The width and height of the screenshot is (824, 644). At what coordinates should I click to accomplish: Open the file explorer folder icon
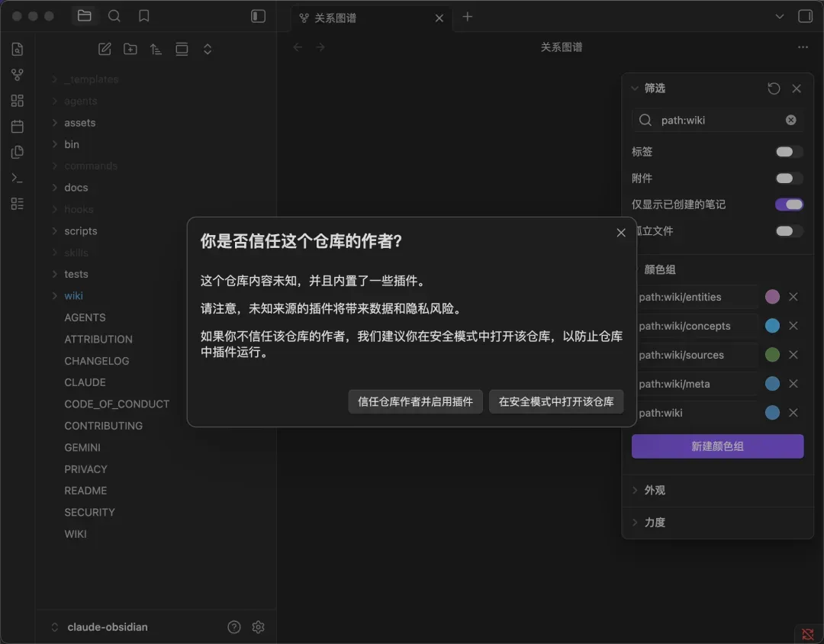coord(84,16)
